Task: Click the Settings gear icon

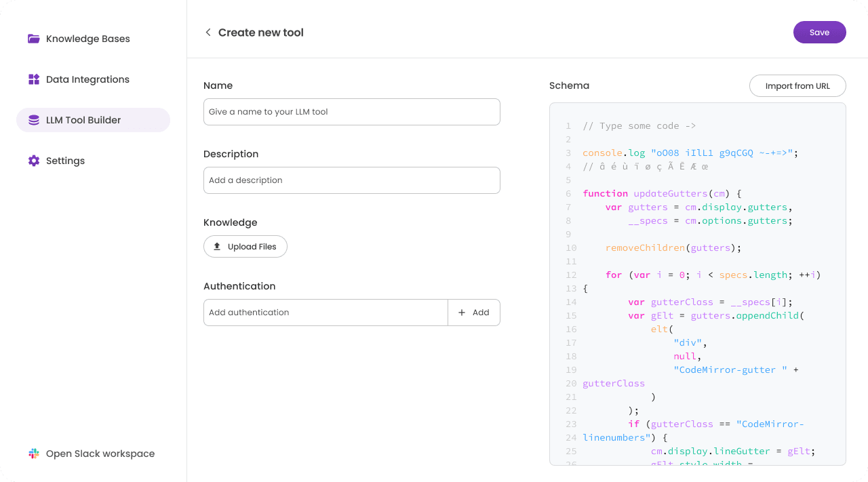Action: [x=33, y=161]
